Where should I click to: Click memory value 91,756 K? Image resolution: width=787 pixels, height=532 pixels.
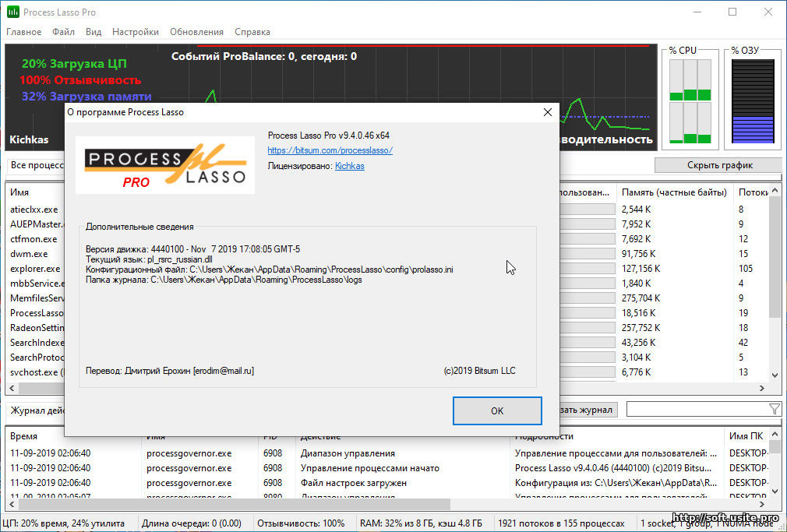coord(638,254)
